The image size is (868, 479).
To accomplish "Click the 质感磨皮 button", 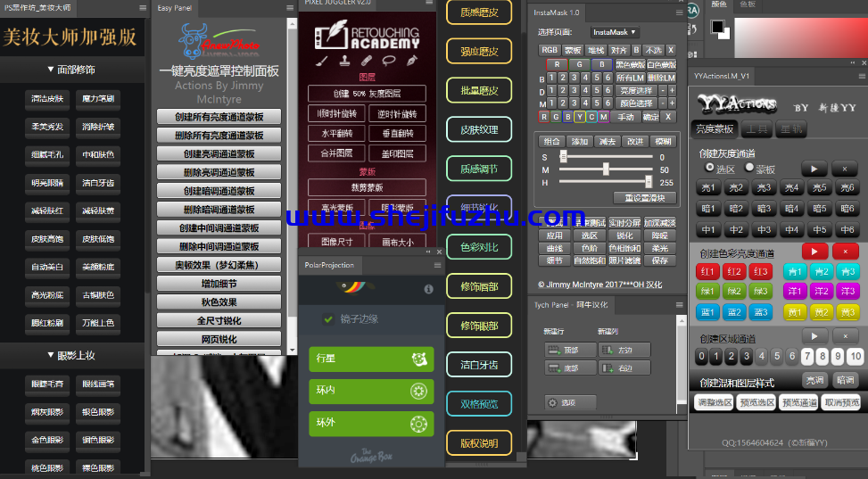I will (479, 12).
